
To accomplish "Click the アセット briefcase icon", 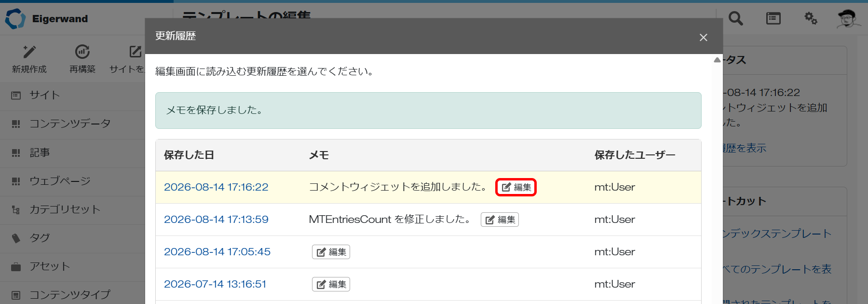I will 16,266.
